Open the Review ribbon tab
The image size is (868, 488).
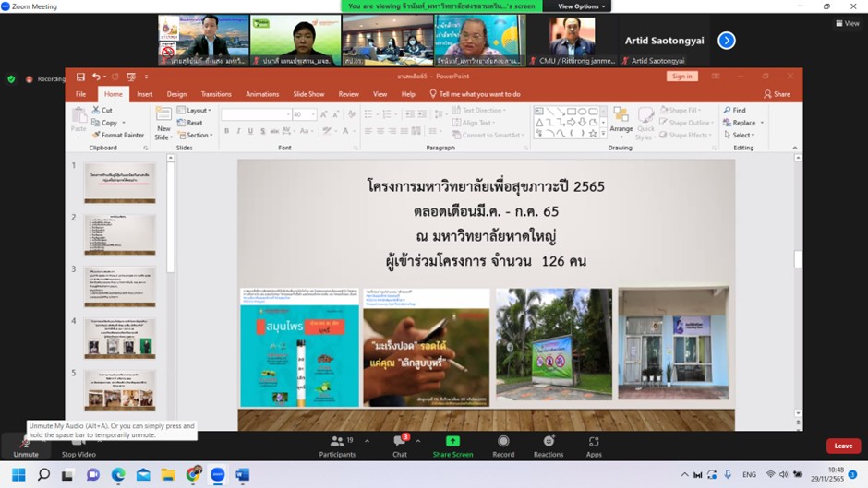pyautogui.click(x=349, y=94)
